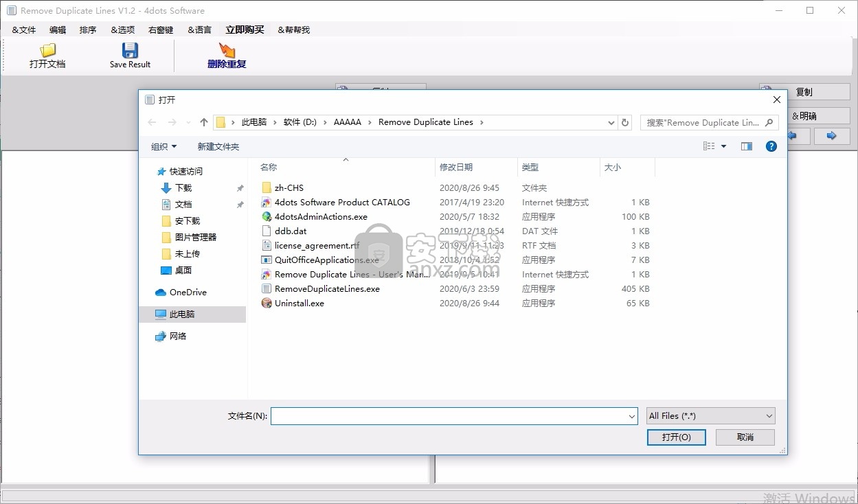Screen dimensions: 858x504
Task: Click the 打开文档 folder toolbar icon
Action: (47, 50)
